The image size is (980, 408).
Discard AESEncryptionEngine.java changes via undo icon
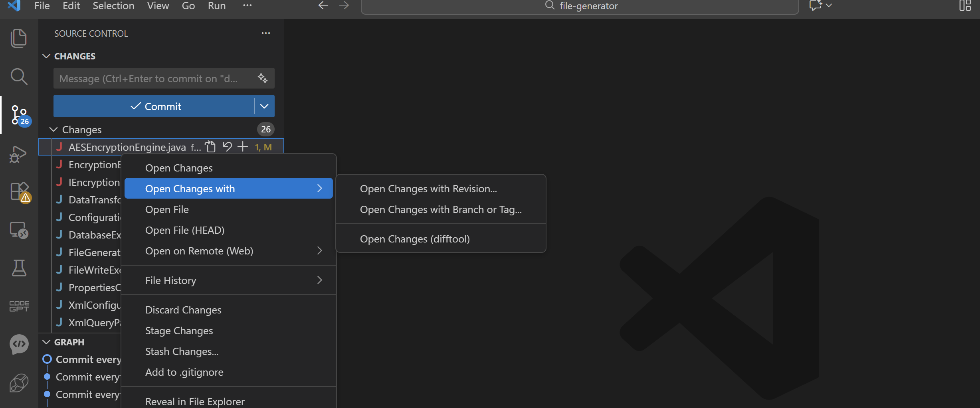point(227,147)
